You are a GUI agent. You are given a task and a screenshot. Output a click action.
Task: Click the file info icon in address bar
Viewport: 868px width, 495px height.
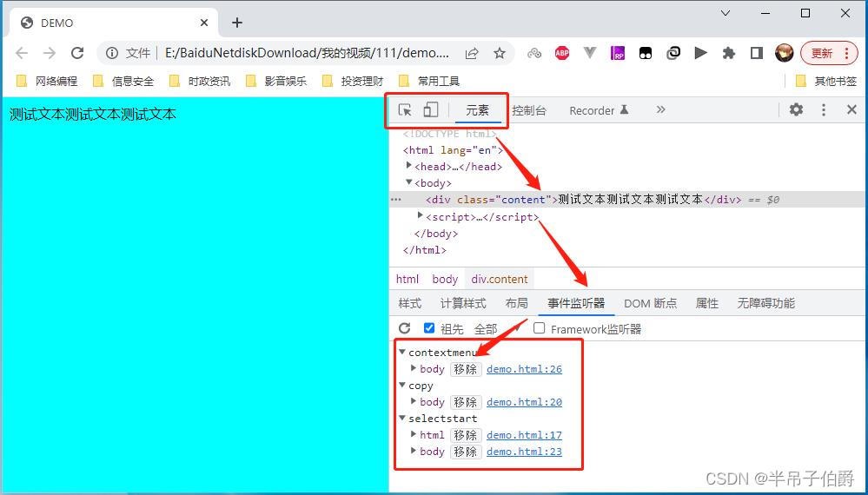(x=112, y=53)
